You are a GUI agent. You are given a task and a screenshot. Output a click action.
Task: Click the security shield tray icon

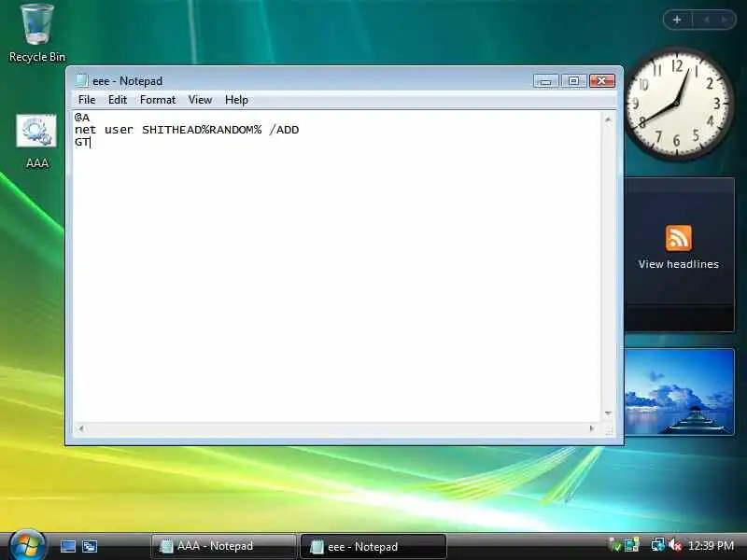click(614, 545)
